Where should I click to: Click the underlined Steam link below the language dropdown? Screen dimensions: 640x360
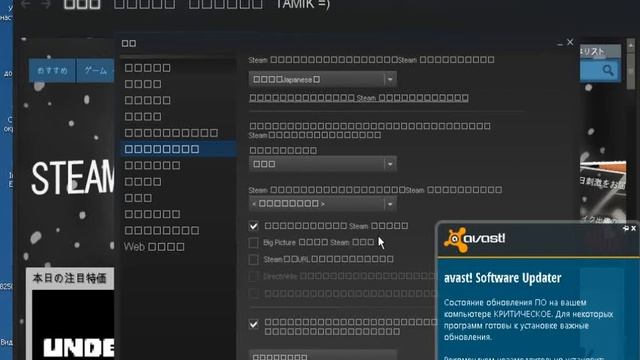pos(359,98)
